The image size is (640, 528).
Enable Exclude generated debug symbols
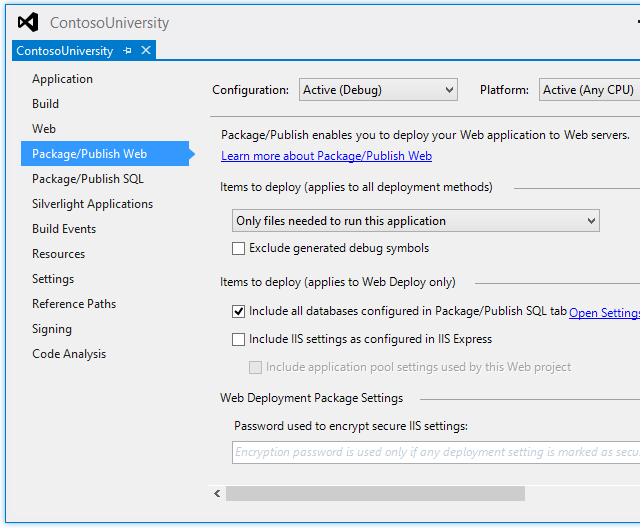pyautogui.click(x=238, y=248)
